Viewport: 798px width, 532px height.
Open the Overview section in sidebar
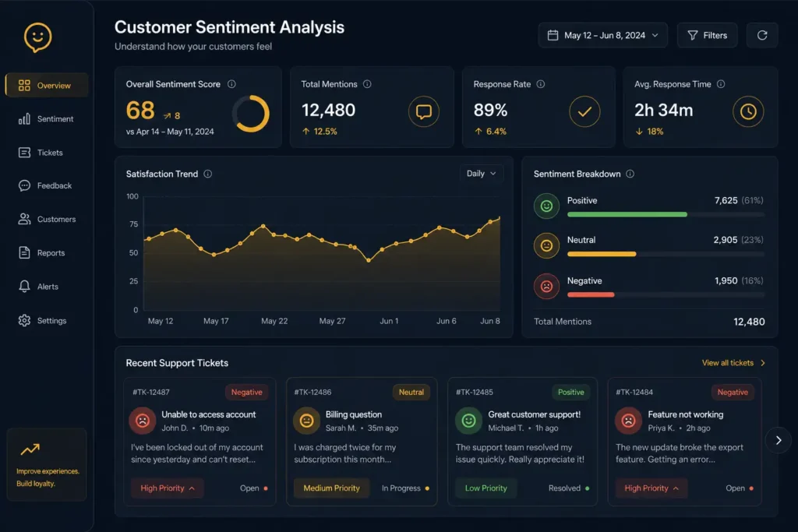pyautogui.click(x=46, y=86)
